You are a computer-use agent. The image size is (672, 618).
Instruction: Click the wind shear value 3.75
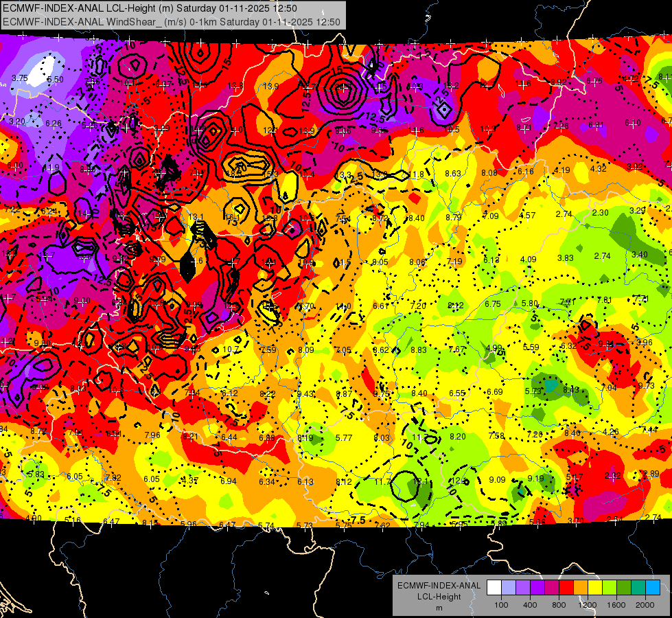pyautogui.click(x=20, y=78)
